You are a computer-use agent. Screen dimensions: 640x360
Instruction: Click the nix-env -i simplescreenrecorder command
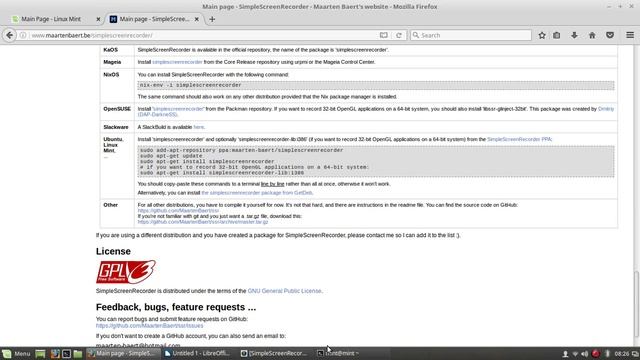(x=191, y=85)
